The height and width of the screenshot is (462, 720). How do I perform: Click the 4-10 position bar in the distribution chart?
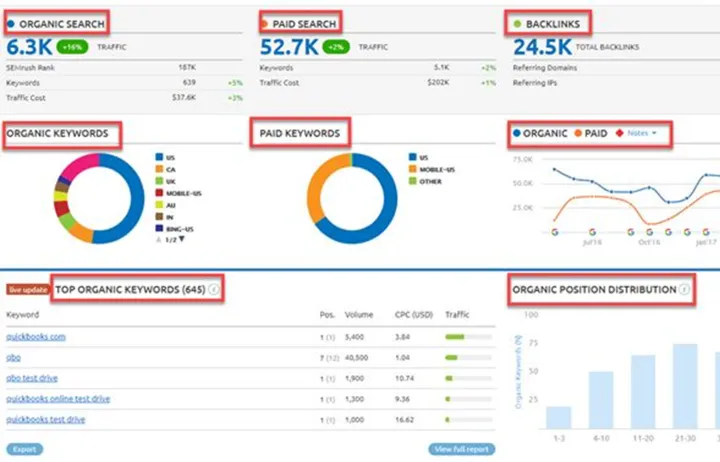click(601, 400)
